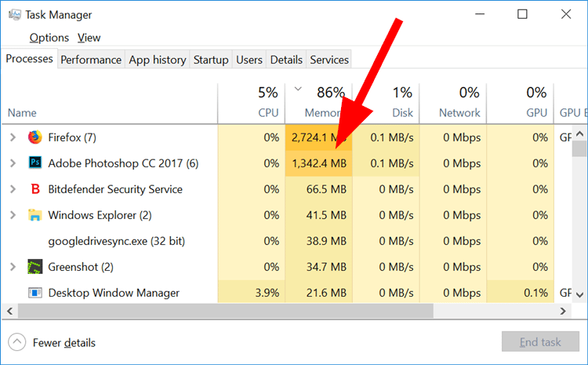Click the Fewer details link
Image resolution: width=588 pixels, height=365 pixels.
(x=64, y=342)
